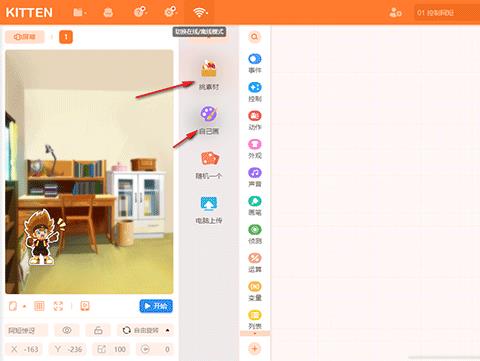Click the sprite name input field

click(x=27, y=330)
